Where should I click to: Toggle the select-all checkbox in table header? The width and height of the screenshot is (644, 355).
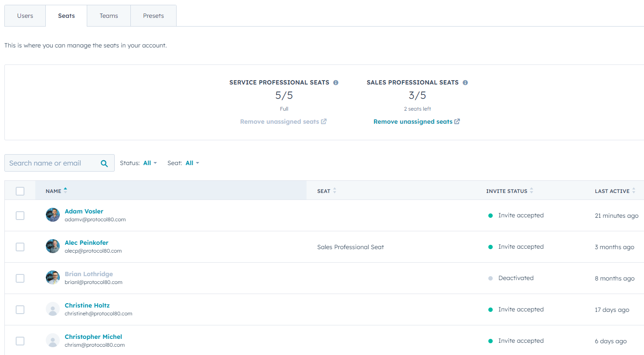click(20, 191)
